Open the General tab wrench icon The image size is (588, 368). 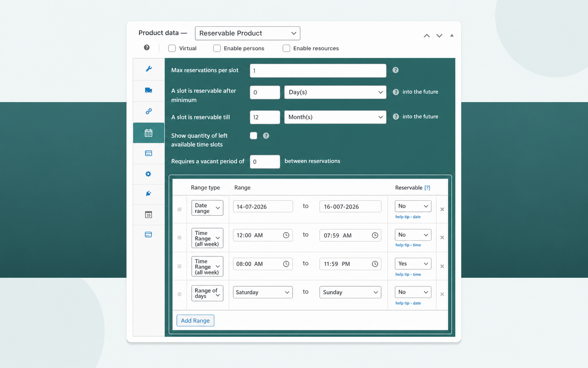tap(149, 69)
